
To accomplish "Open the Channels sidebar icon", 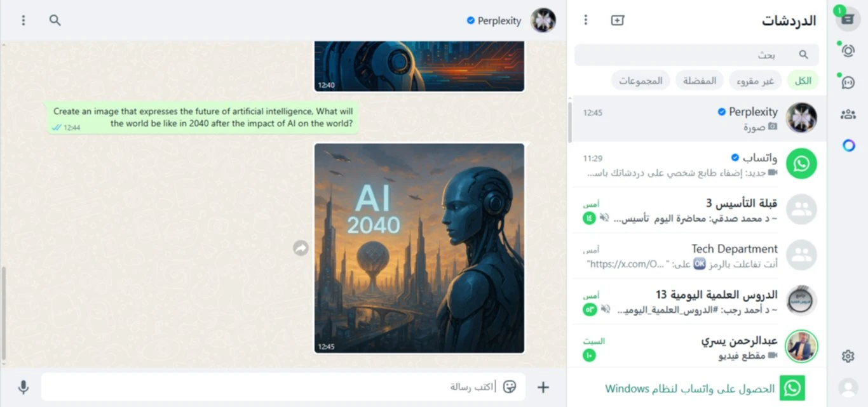I will click(848, 83).
